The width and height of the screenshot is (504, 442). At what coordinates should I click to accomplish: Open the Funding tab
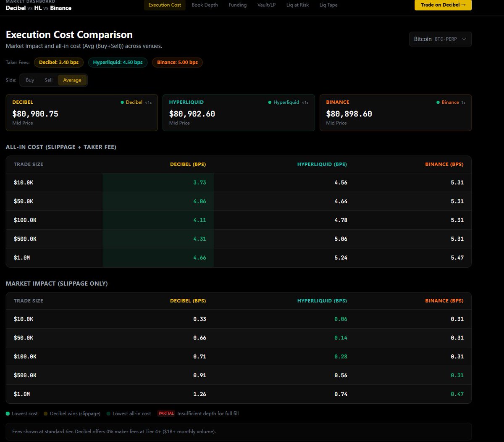click(x=238, y=5)
